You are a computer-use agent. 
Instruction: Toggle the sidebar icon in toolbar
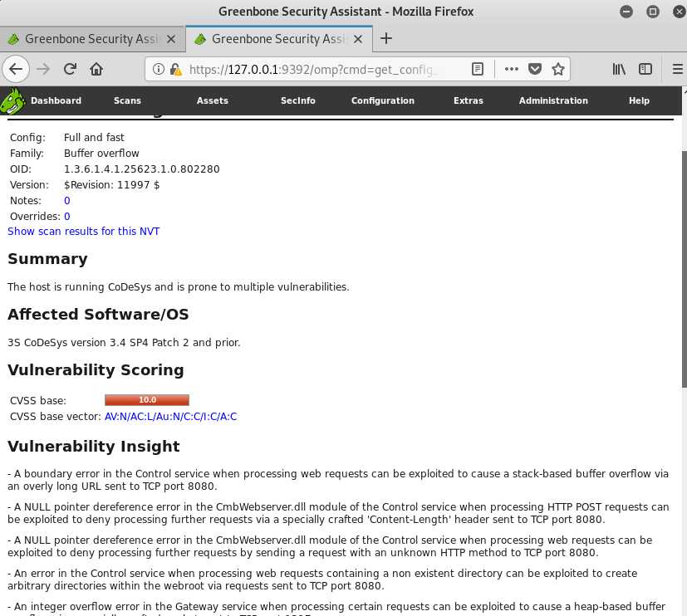coord(645,69)
